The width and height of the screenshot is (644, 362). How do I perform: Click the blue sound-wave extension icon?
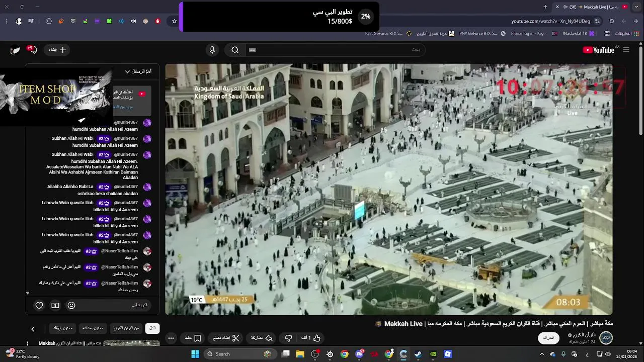(121, 21)
